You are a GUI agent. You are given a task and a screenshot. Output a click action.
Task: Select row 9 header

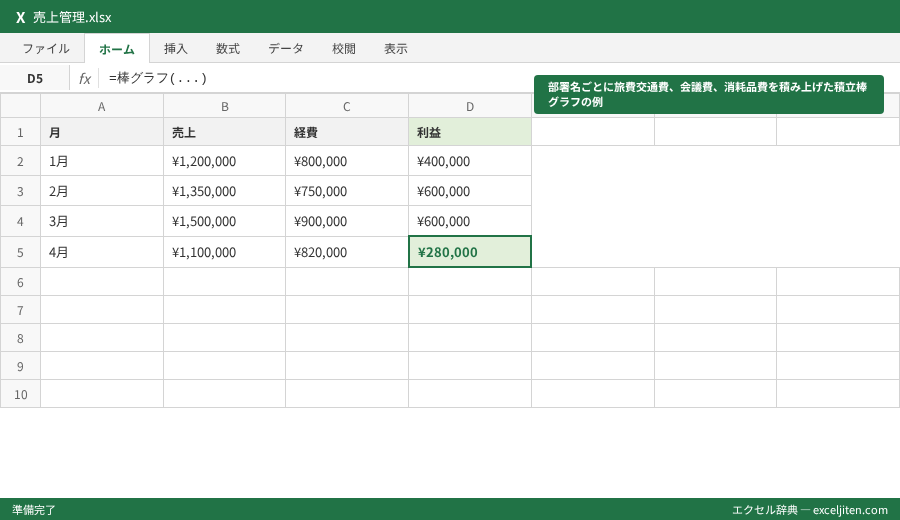(20, 366)
